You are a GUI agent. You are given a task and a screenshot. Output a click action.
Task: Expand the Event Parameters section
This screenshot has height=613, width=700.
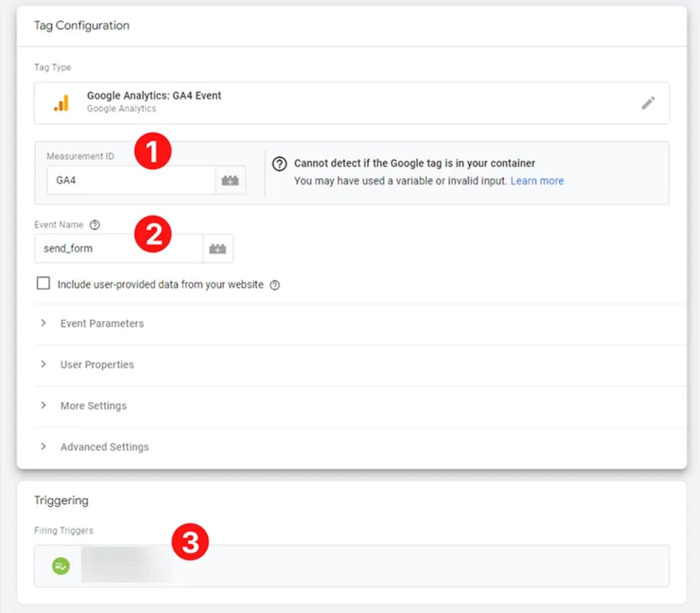pyautogui.click(x=360, y=323)
